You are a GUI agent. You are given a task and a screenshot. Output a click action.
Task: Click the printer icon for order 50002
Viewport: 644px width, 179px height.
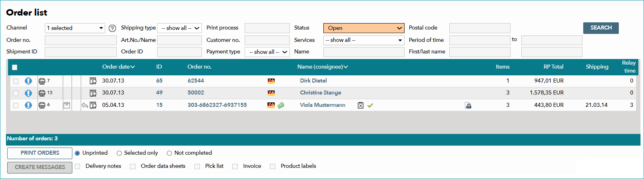[x=42, y=93]
